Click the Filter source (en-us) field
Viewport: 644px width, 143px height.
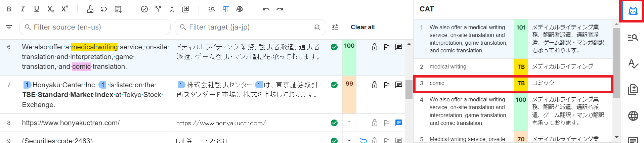[95, 27]
